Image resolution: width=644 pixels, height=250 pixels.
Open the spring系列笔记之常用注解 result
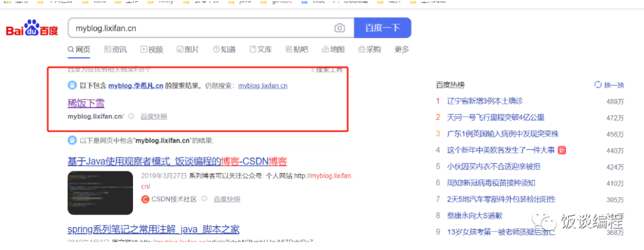(154, 229)
